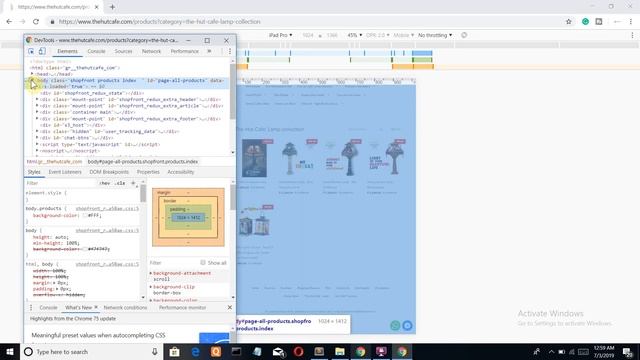Reload the current page

coord(36,22)
